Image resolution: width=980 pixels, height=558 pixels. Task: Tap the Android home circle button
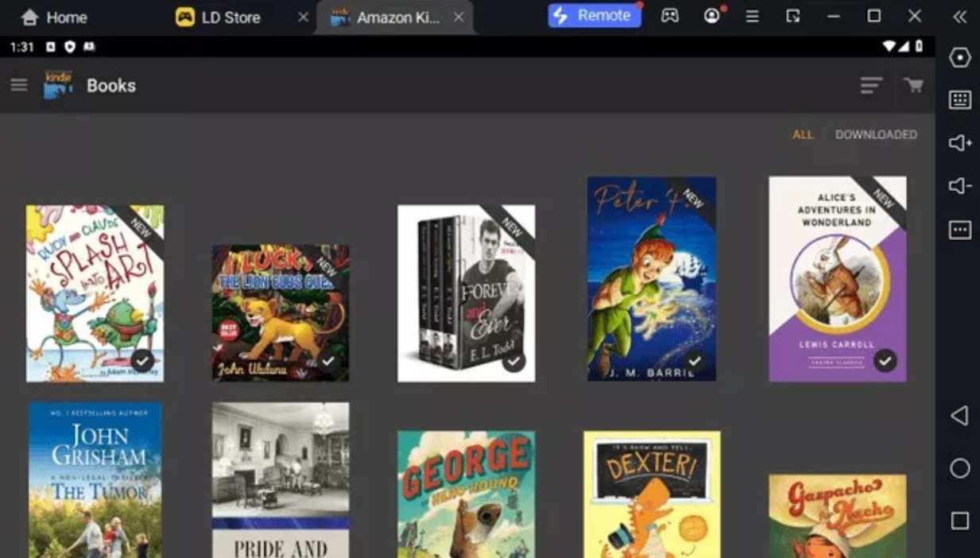click(960, 468)
